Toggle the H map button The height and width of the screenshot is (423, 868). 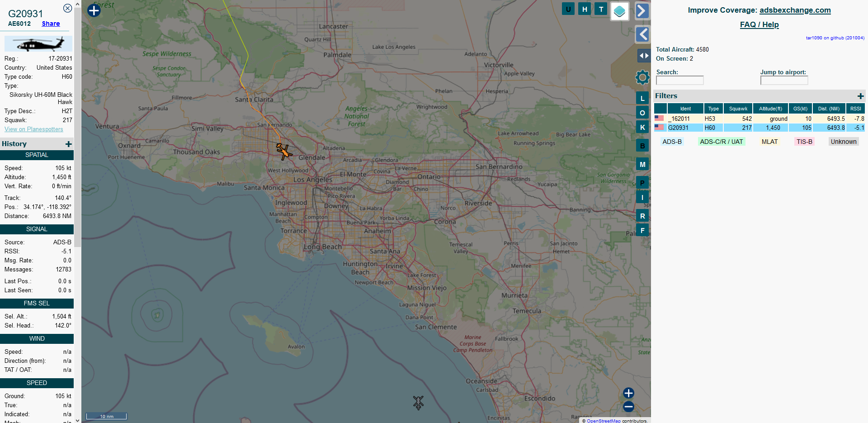(x=585, y=9)
